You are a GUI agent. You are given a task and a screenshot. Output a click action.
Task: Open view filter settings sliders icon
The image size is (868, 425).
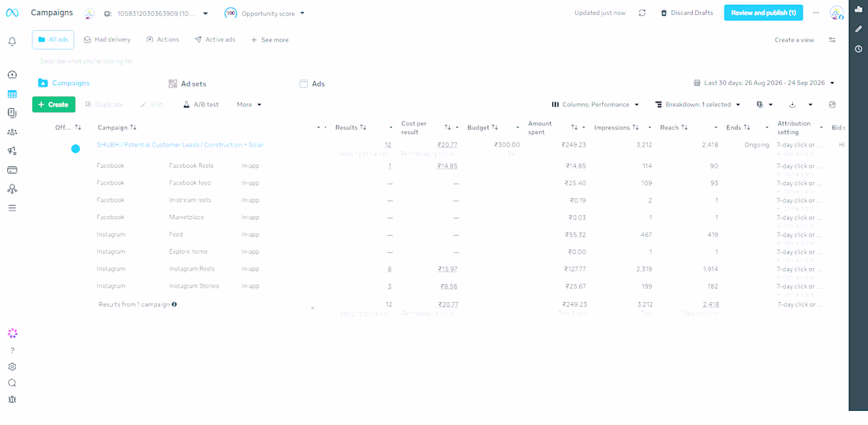832,40
